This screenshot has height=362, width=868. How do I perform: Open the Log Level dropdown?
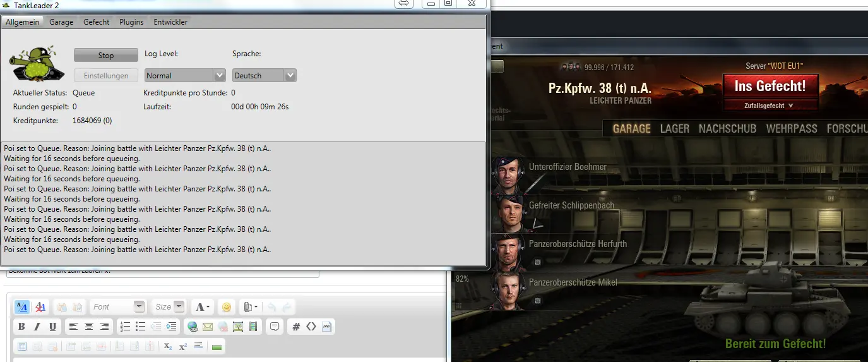pyautogui.click(x=185, y=75)
